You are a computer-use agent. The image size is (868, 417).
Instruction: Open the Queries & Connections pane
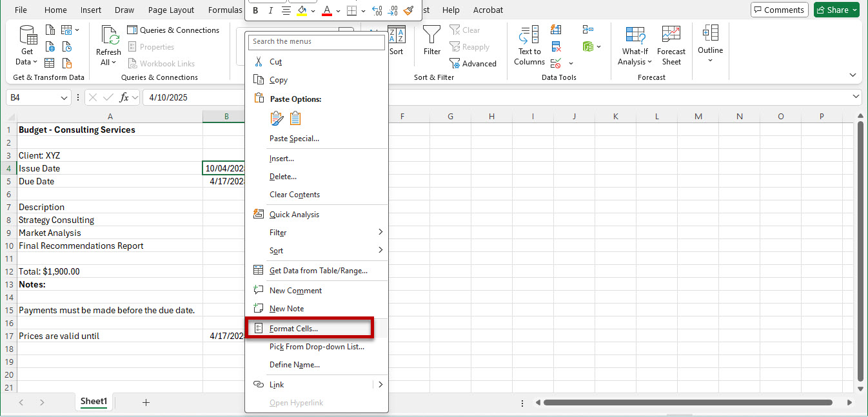pos(173,30)
